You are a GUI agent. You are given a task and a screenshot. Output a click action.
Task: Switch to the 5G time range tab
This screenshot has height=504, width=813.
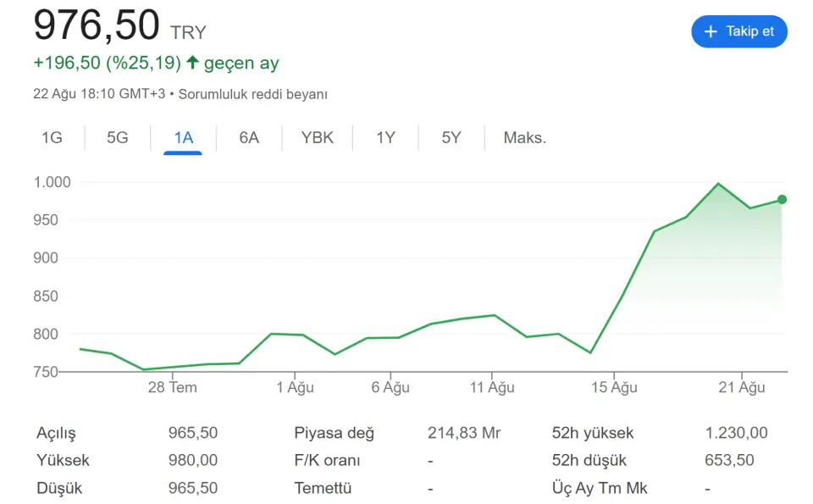(117, 138)
